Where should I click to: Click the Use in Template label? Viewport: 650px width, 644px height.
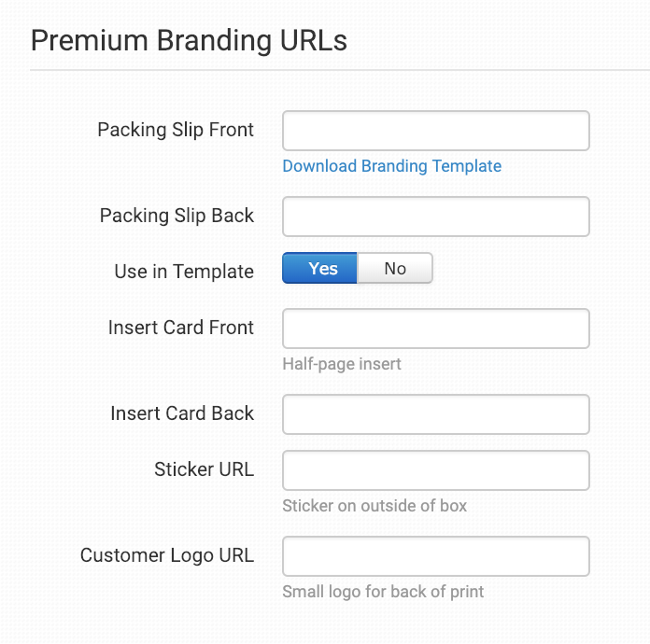coord(184,272)
